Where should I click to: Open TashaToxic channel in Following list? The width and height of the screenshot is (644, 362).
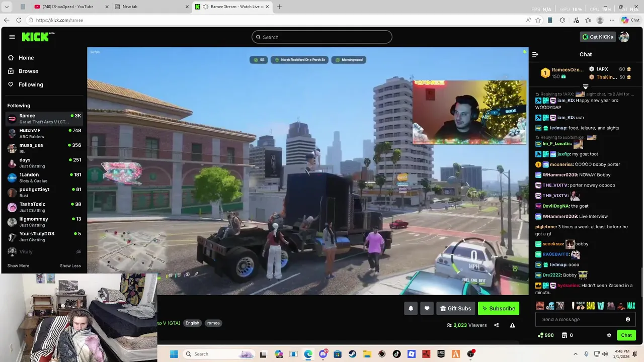point(44,207)
